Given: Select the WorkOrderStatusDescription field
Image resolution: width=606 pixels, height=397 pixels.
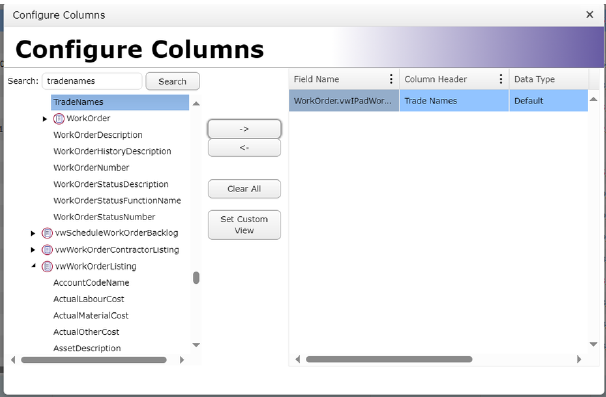Looking at the screenshot, I should click(x=111, y=184).
